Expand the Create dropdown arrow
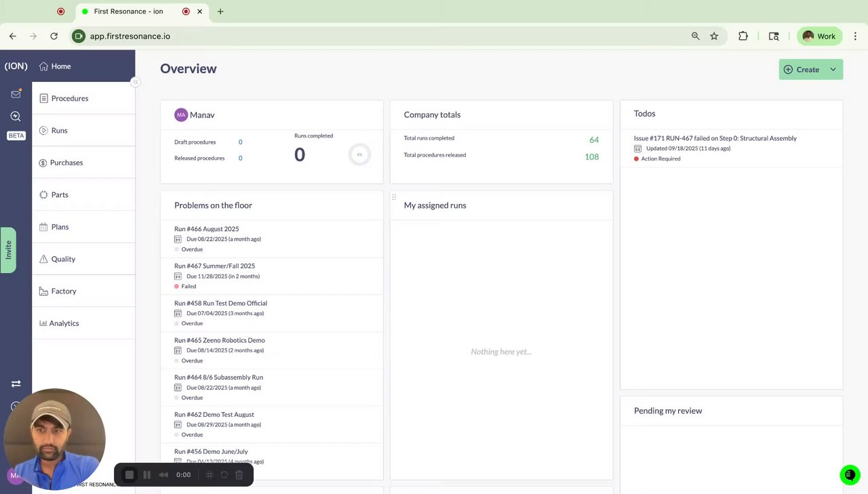The width and height of the screenshot is (868, 494). [x=833, y=69]
